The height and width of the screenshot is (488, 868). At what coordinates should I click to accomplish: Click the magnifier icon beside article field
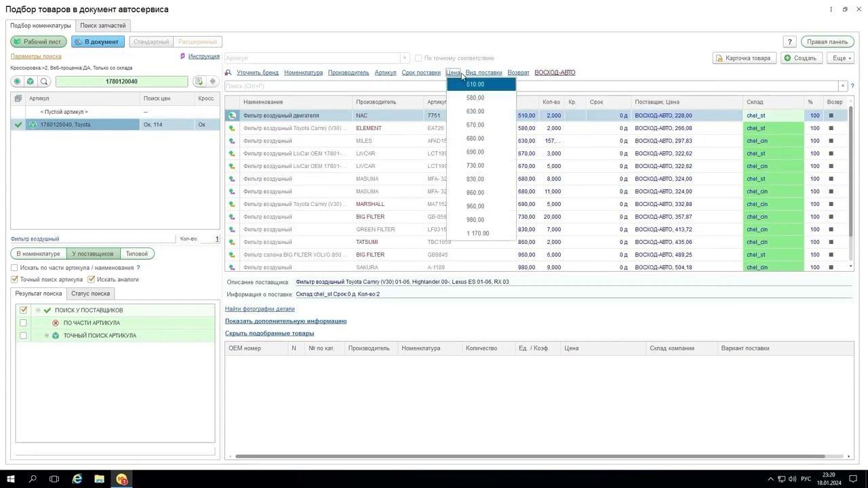(44, 81)
